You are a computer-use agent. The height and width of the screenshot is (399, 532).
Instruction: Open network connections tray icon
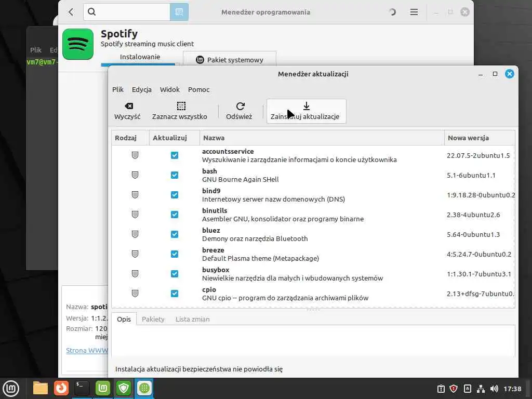481,389
